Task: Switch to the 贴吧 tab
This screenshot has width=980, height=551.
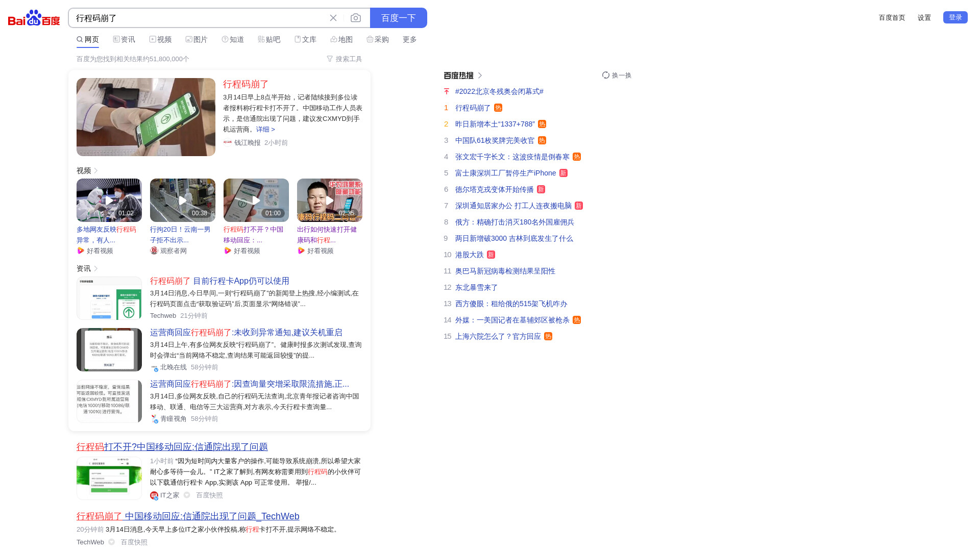Action: 269,39
